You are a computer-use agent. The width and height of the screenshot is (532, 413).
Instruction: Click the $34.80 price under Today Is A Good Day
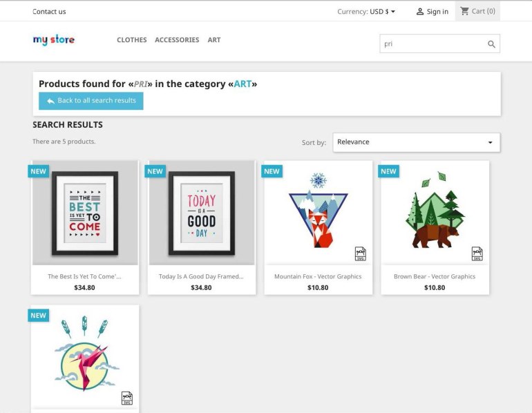tap(201, 287)
